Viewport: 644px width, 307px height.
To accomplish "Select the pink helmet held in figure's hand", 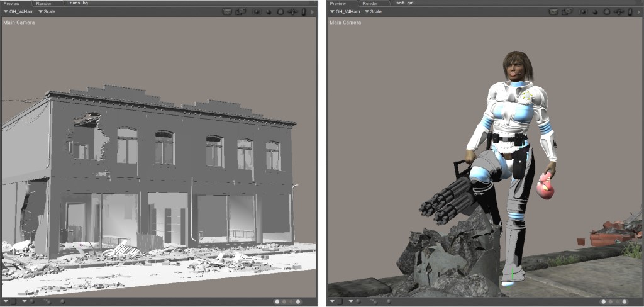I will pyautogui.click(x=545, y=186).
